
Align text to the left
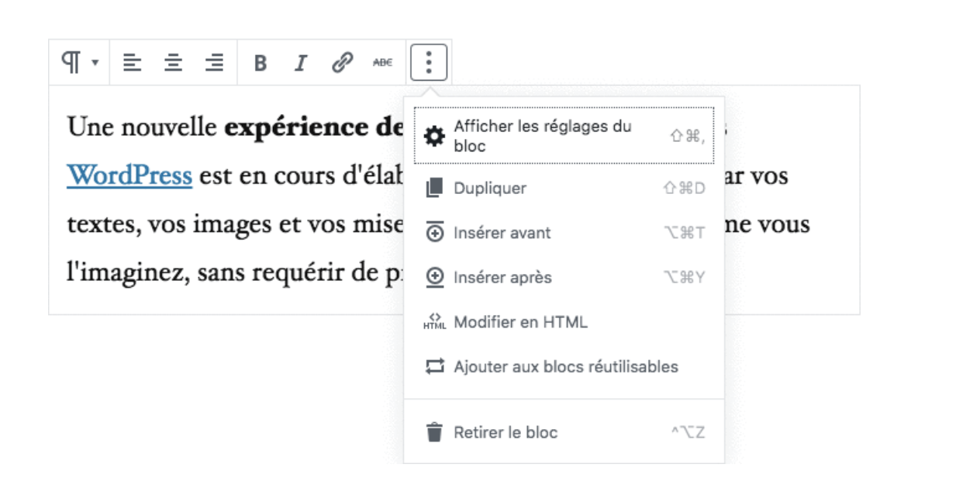[133, 63]
